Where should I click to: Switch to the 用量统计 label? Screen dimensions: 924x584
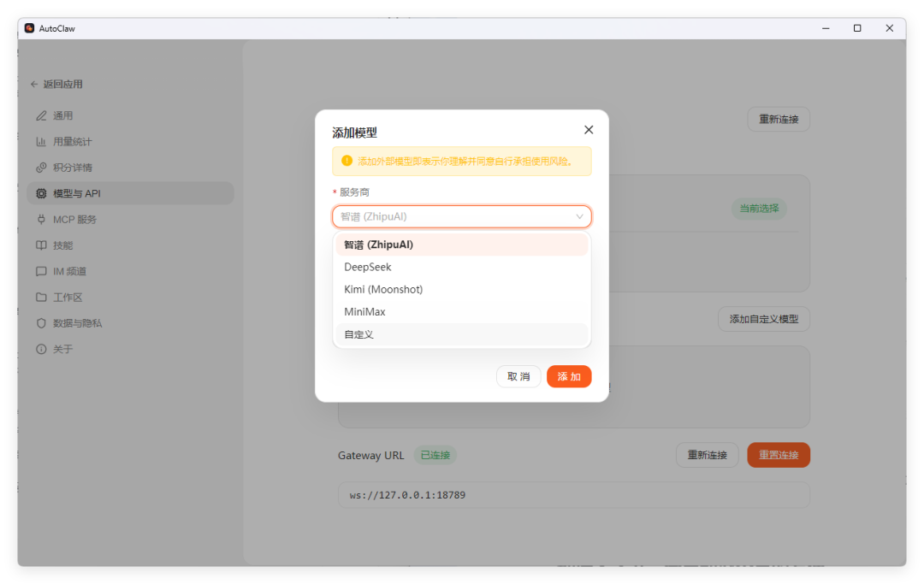(x=73, y=141)
